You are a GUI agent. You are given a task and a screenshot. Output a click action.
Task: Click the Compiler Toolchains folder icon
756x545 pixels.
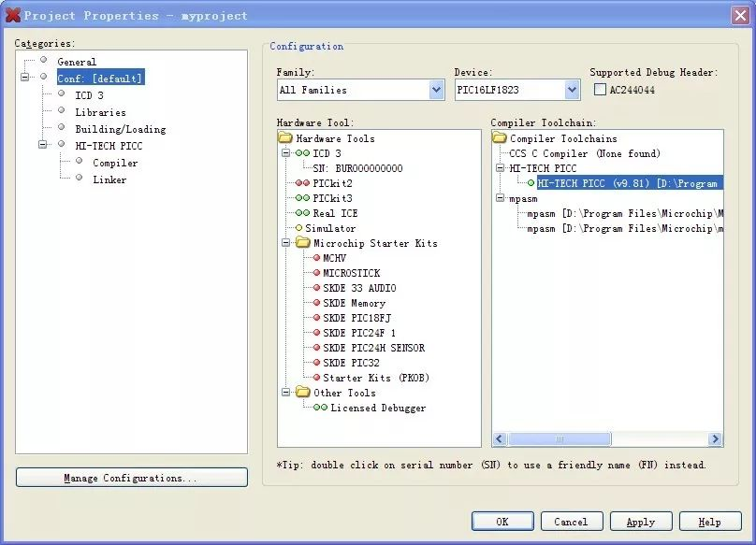point(500,138)
